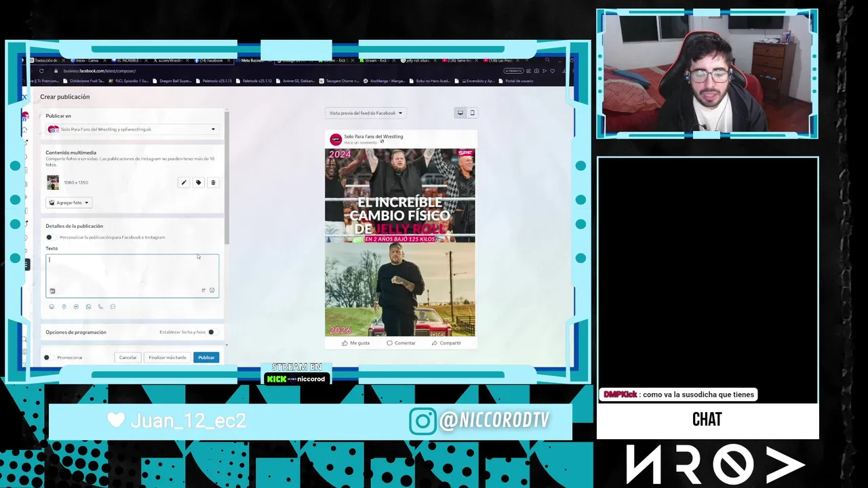Open the AI text generator in text box
The width and height of the screenshot is (868, 488).
point(52,291)
